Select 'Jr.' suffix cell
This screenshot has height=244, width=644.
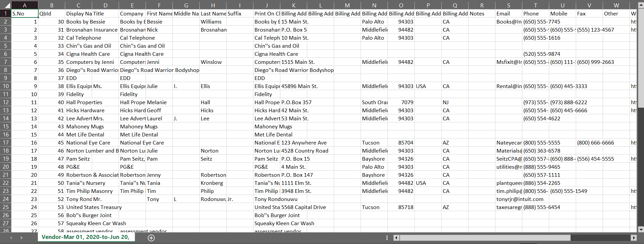coord(240,199)
